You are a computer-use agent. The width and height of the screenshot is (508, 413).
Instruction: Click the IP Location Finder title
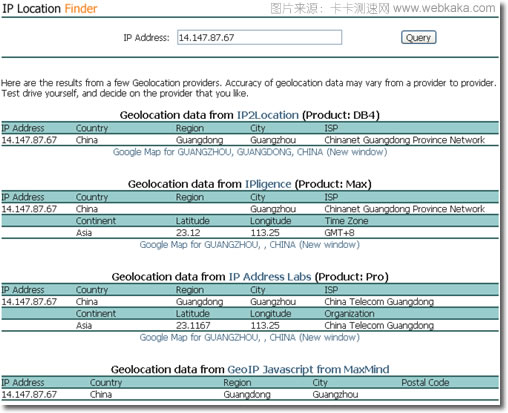click(50, 9)
